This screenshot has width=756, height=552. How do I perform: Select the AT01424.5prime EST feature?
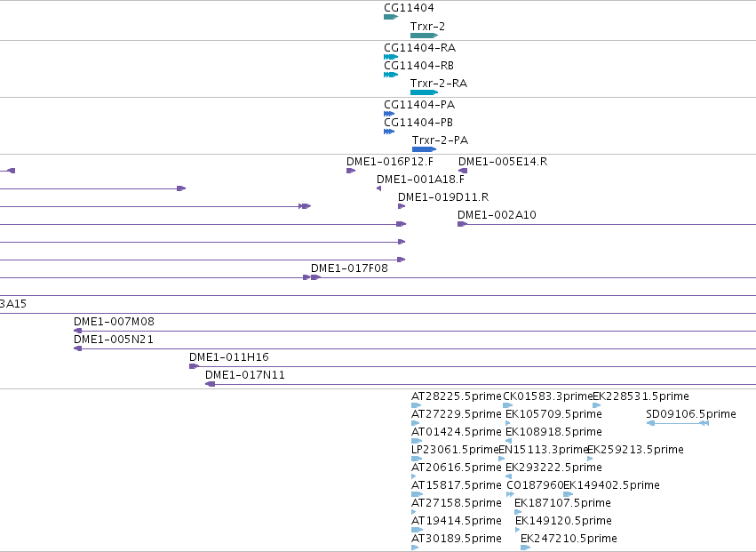pyautogui.click(x=417, y=441)
